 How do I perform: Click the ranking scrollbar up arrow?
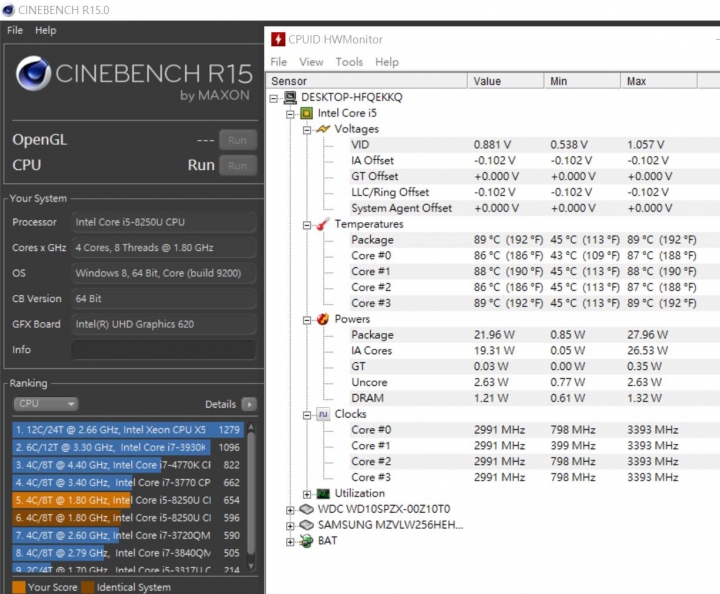pos(251,427)
